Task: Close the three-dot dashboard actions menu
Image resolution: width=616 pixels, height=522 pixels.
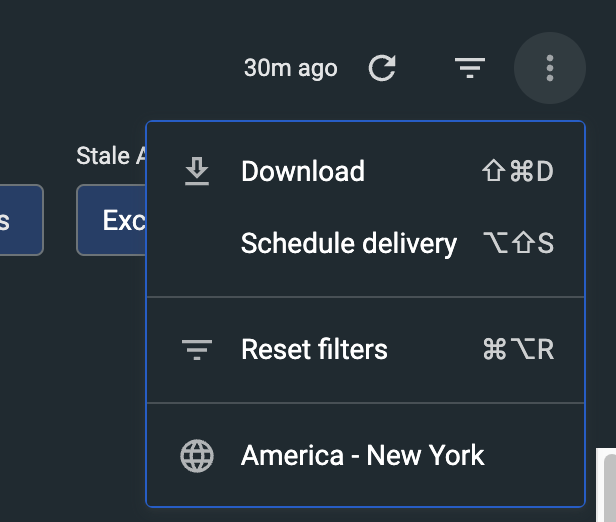Action: 549,68
